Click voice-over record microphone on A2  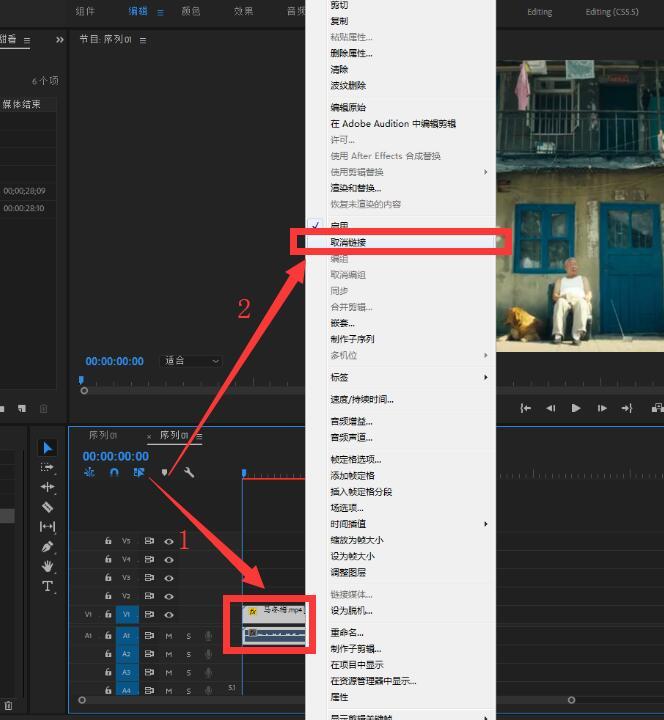click(x=208, y=654)
